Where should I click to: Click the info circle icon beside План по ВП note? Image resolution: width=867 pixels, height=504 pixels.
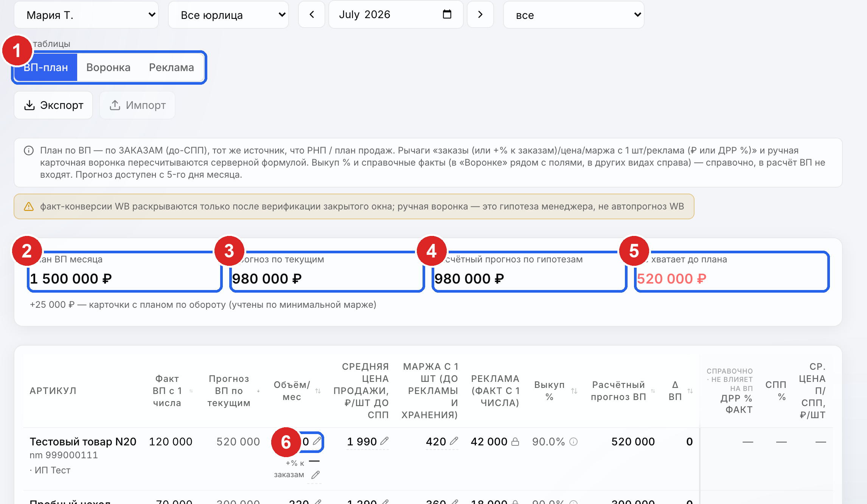pos(29,150)
